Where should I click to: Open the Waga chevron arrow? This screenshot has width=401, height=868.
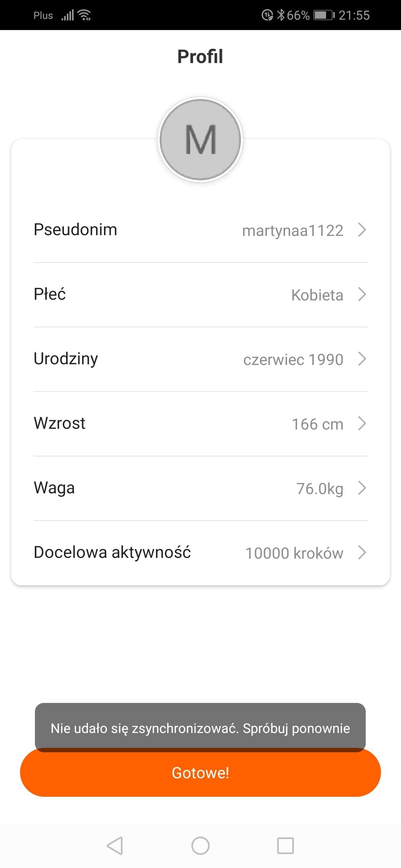[x=362, y=488]
